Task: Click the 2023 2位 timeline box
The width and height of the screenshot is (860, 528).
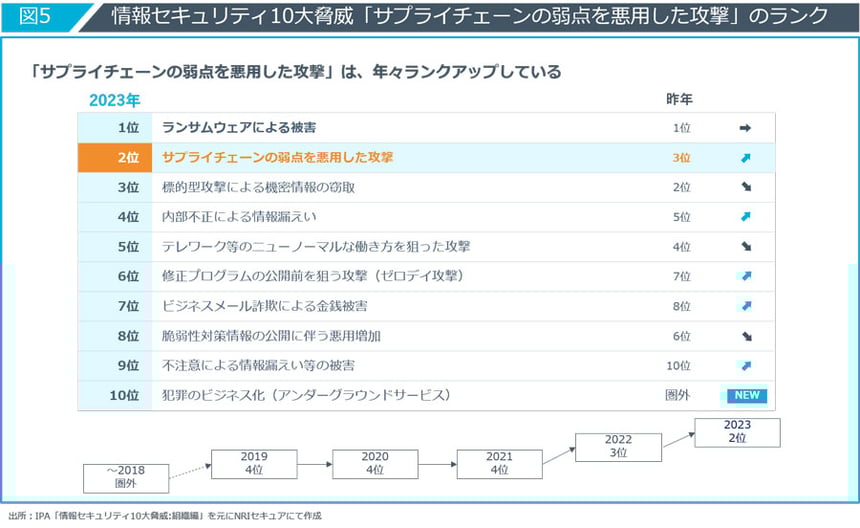Action: pyautogui.click(x=737, y=433)
